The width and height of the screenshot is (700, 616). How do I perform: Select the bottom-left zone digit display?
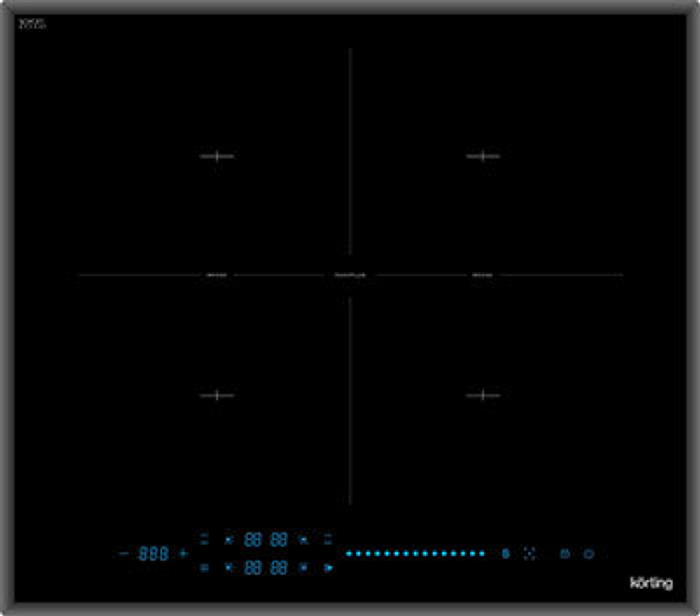click(253, 568)
